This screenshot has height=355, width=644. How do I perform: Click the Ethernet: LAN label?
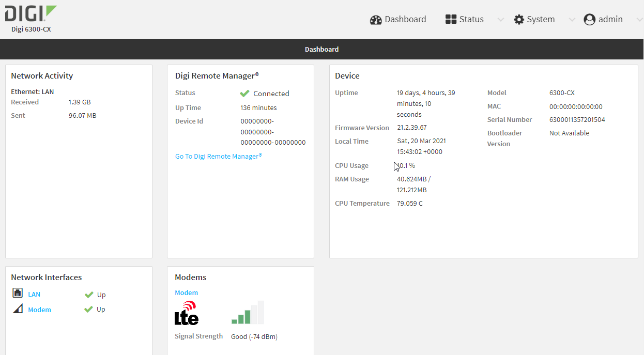pyautogui.click(x=33, y=92)
